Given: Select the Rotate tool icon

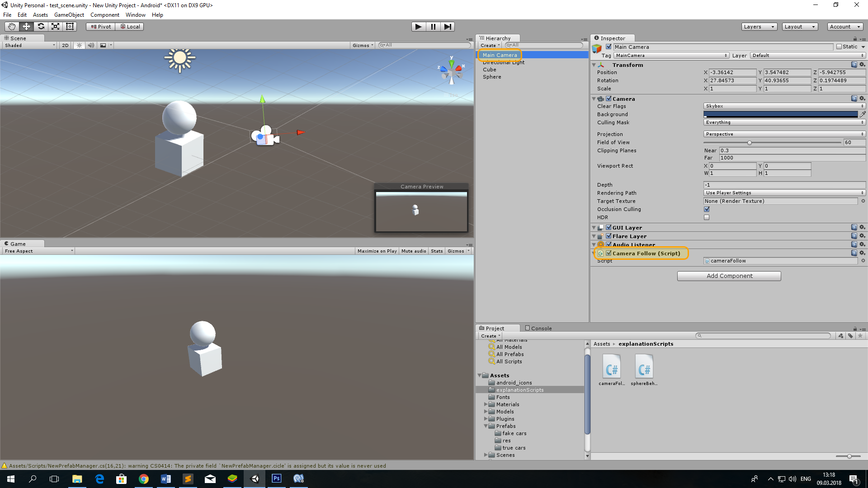Looking at the screenshot, I should pos(41,26).
